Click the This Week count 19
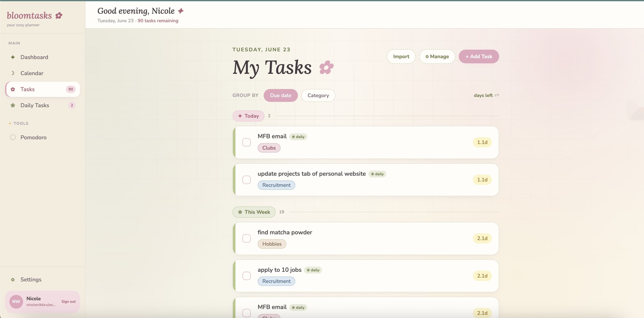The image size is (644, 318). (281, 212)
